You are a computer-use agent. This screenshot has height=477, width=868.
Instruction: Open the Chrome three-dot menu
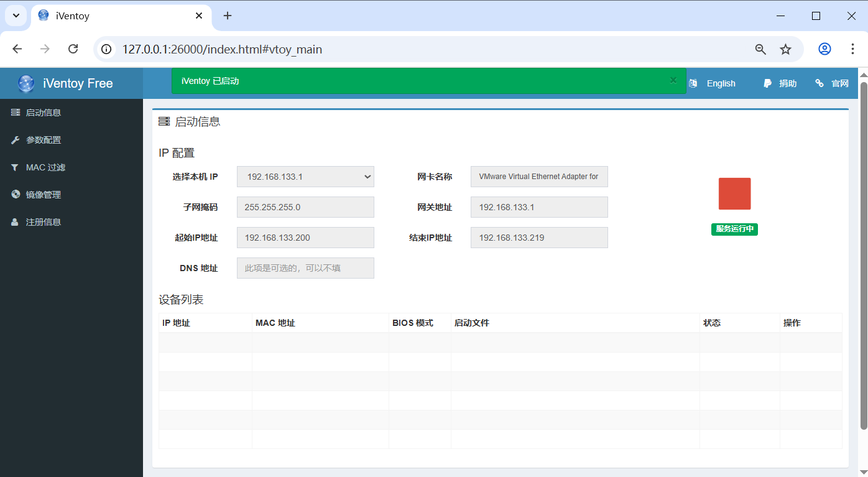point(852,49)
